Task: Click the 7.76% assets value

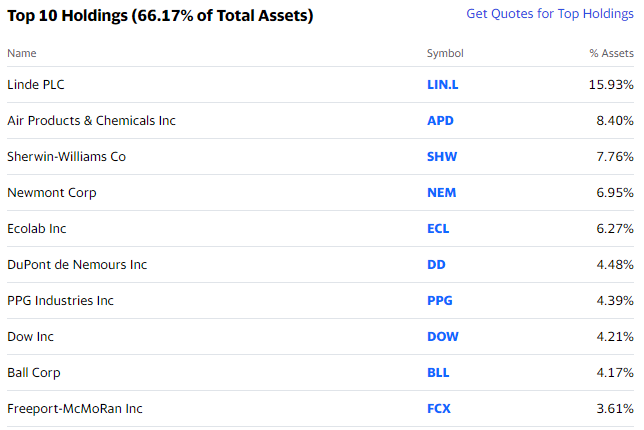Action: pyautogui.click(x=615, y=156)
